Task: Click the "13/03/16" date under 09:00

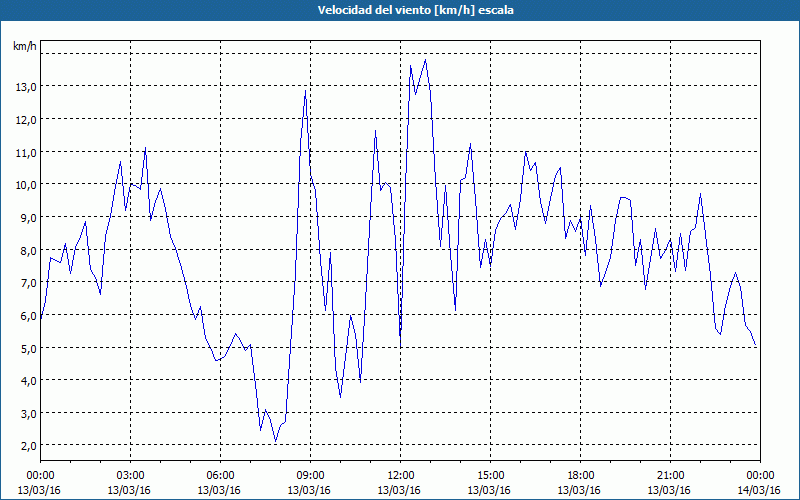Action: pos(310,490)
